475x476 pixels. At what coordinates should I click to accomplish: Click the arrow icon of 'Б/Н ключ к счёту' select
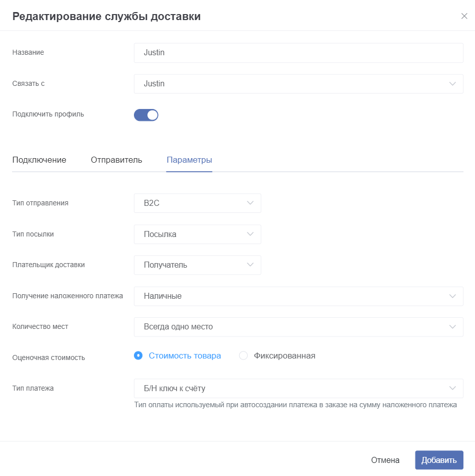[x=452, y=388]
